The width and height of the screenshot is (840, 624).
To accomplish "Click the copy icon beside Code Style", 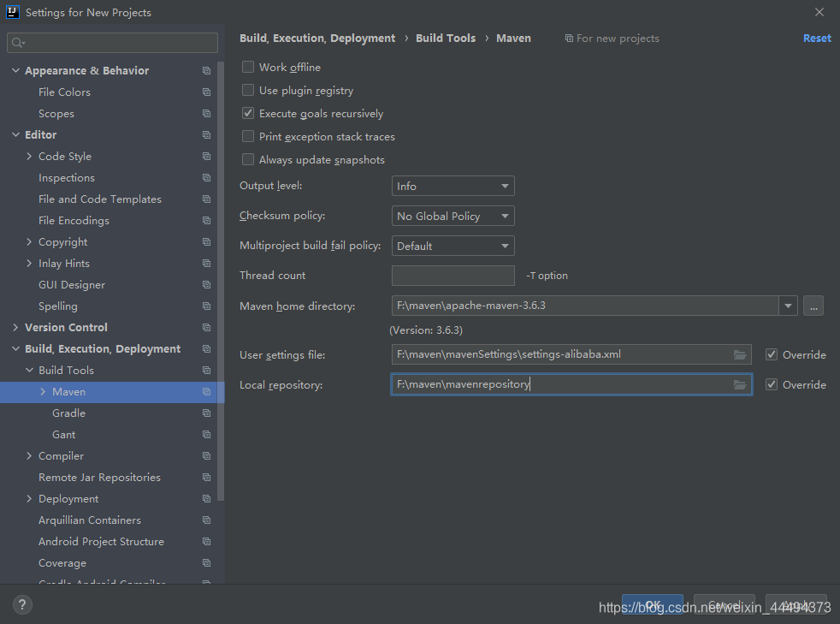I will [206, 157].
